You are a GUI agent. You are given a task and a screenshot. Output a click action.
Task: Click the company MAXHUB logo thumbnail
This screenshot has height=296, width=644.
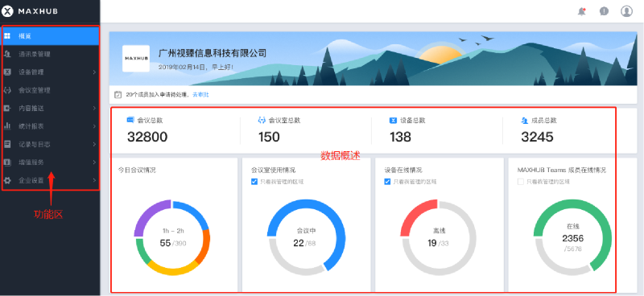[x=136, y=58]
